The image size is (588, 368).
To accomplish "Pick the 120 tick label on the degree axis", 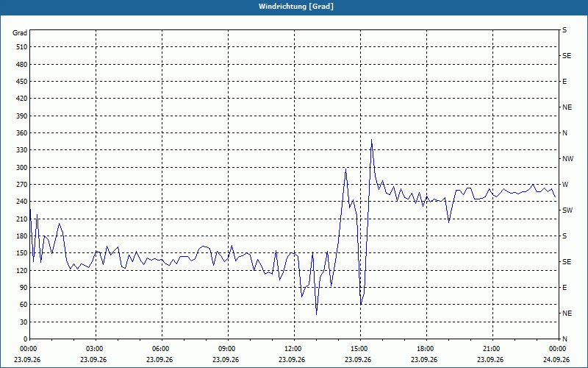I will 22,270.
